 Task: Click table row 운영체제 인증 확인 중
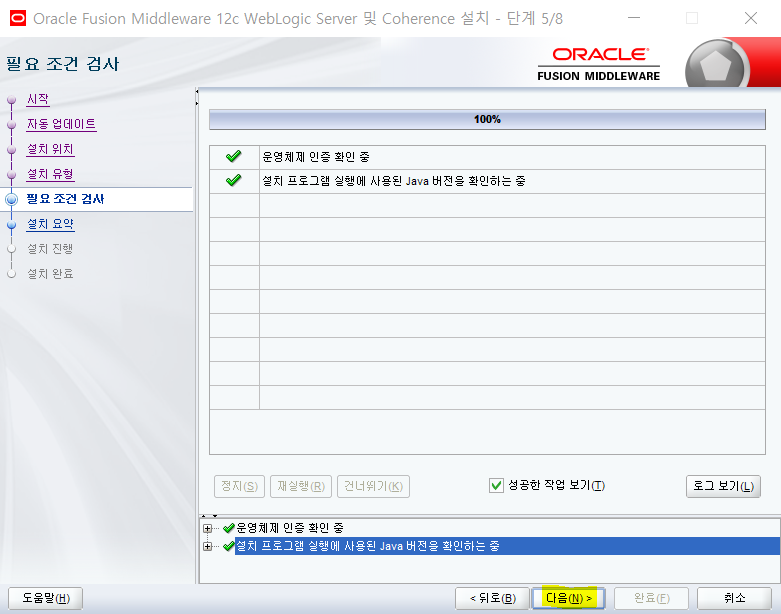coord(487,157)
